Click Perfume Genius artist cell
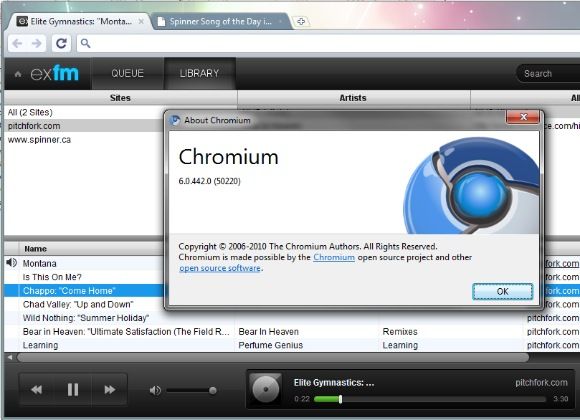The image size is (580, 420). (x=271, y=345)
